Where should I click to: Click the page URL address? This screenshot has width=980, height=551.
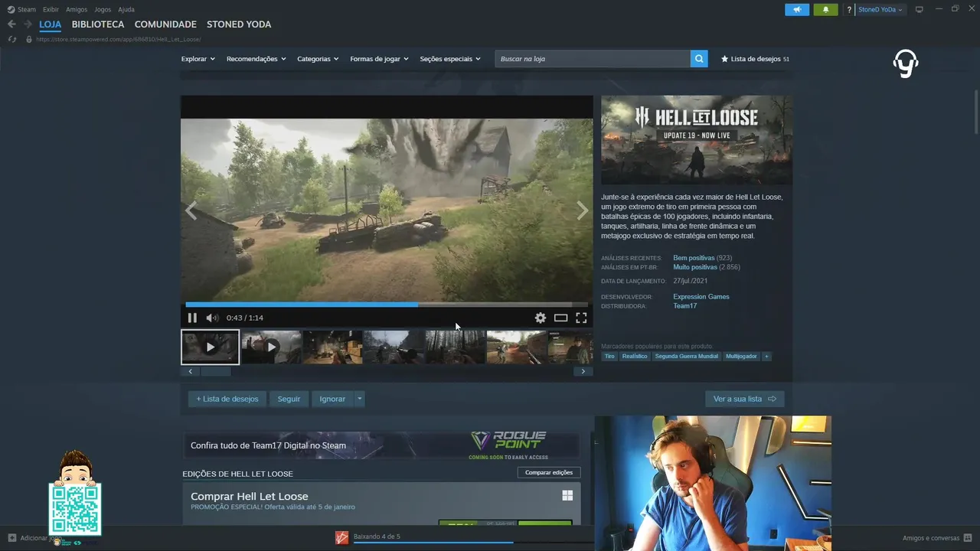click(118, 39)
